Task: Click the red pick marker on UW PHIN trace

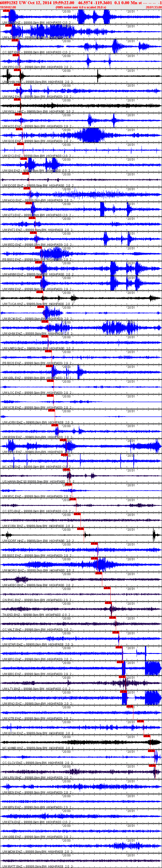Action: point(17,70)
